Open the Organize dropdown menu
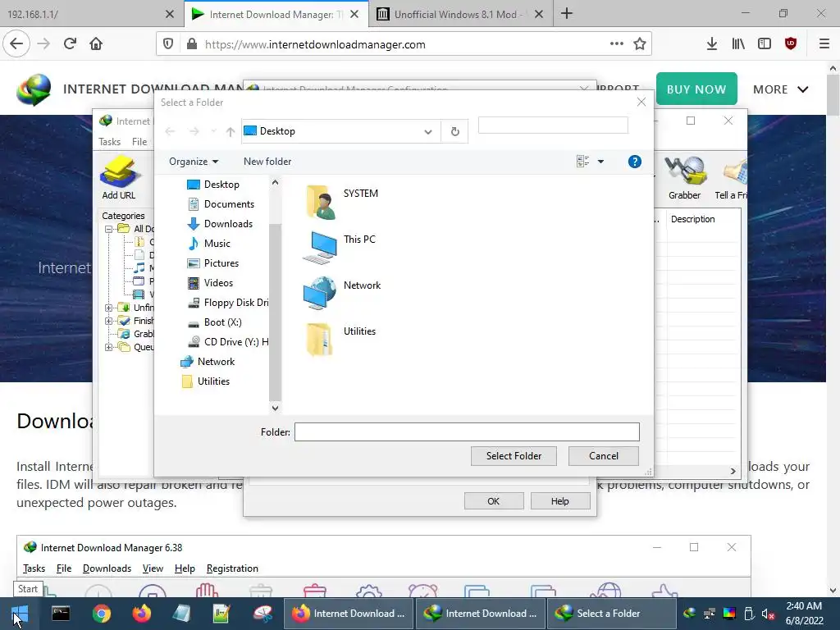This screenshot has width=840, height=630. pyautogui.click(x=194, y=162)
